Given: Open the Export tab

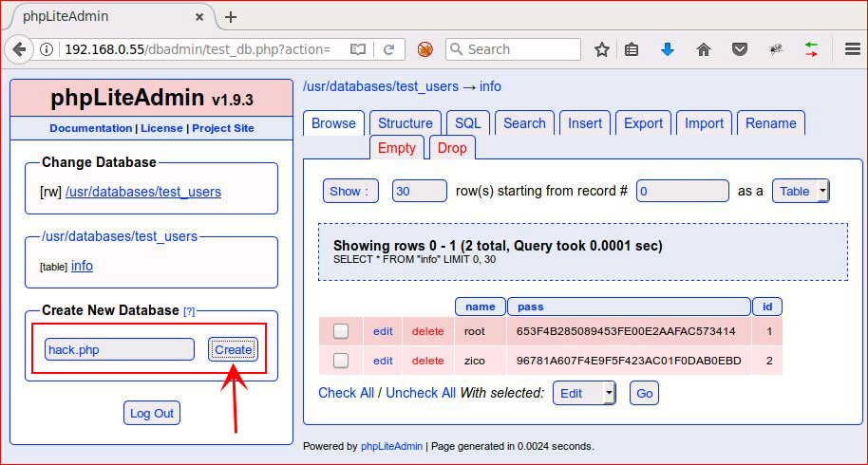Looking at the screenshot, I should click(643, 123).
